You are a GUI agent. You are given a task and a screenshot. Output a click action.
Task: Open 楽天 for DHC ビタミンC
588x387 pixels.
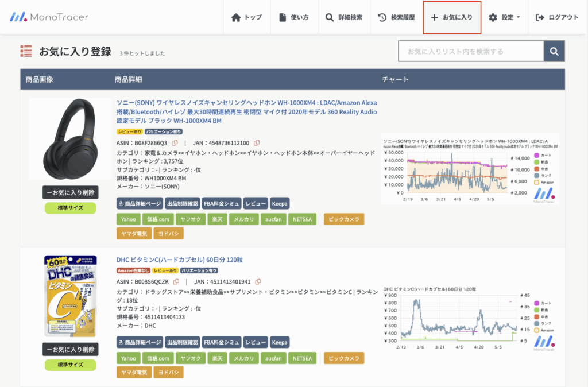point(218,358)
